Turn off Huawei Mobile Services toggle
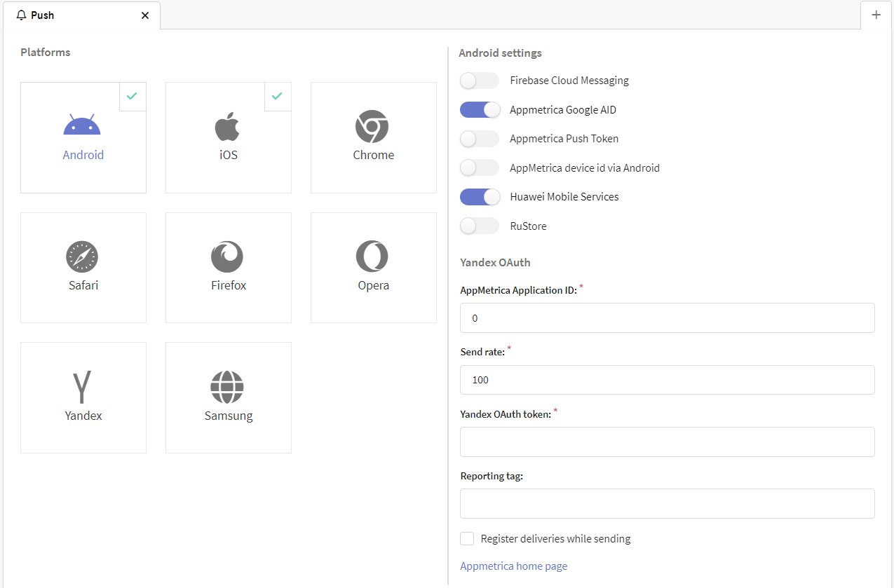 coord(480,197)
